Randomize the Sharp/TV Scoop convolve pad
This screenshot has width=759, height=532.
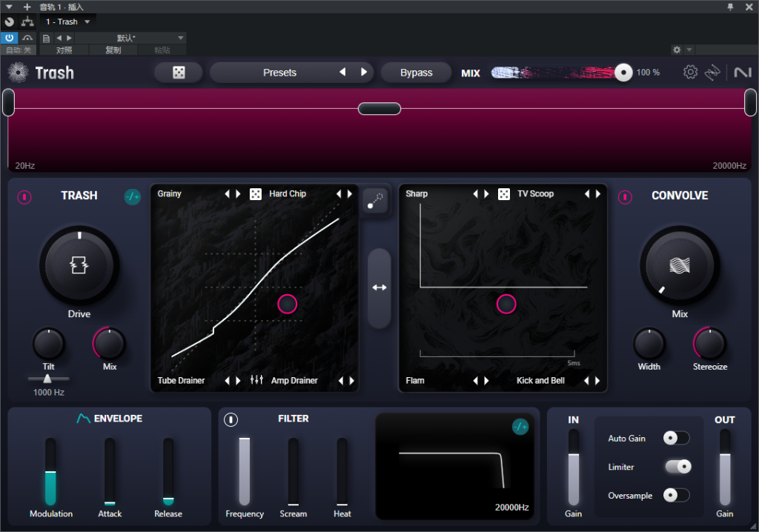tap(504, 194)
